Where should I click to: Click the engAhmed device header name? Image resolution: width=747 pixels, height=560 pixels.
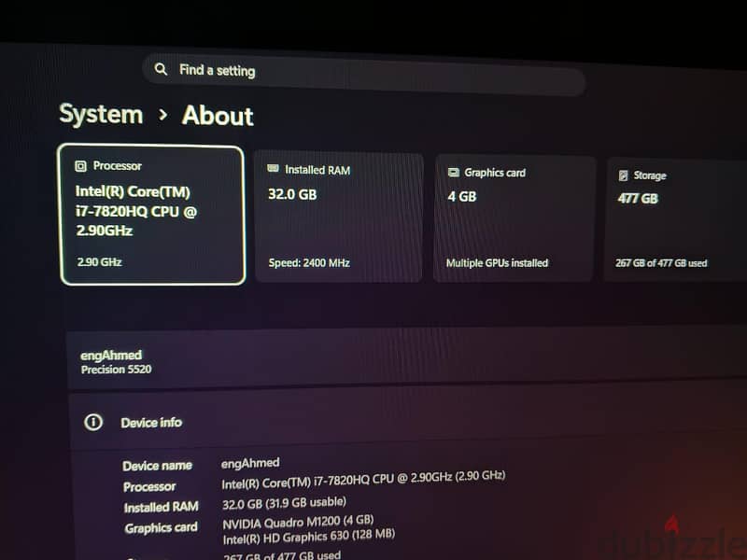pos(111,356)
